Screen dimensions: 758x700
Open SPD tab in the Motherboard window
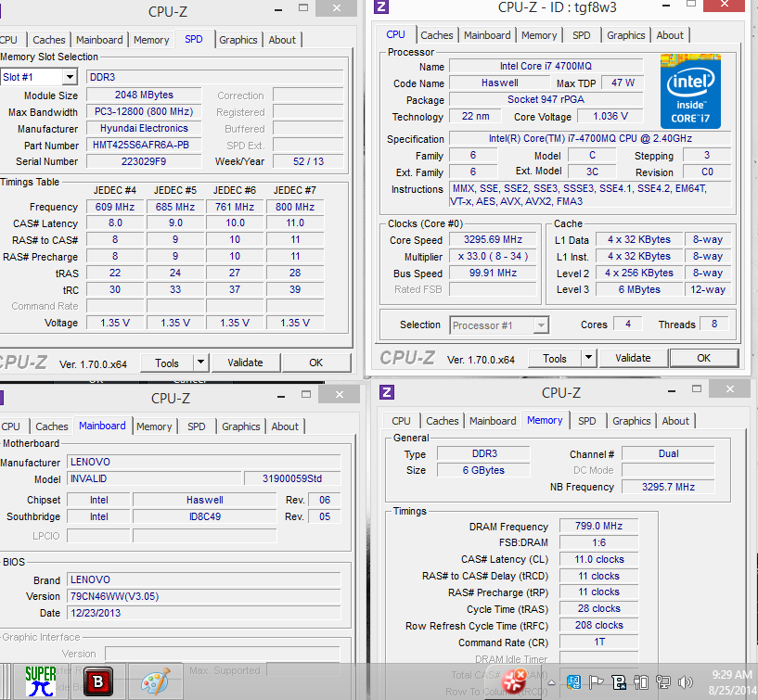point(197,426)
